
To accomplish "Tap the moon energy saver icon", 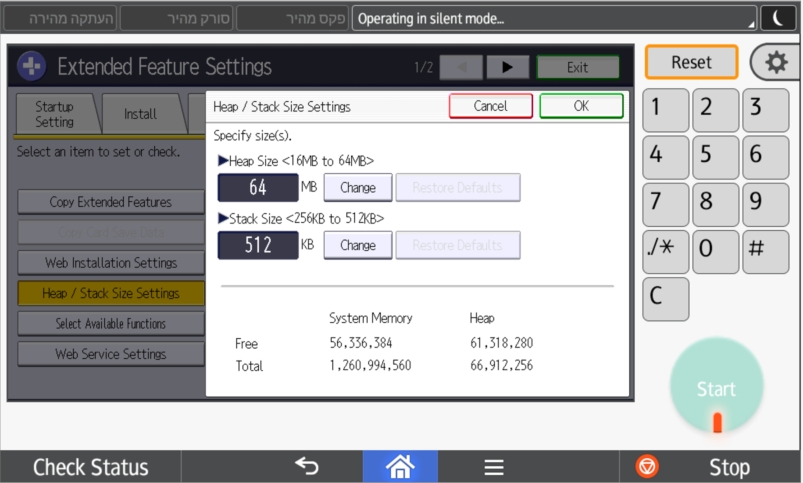I will [x=777, y=17].
